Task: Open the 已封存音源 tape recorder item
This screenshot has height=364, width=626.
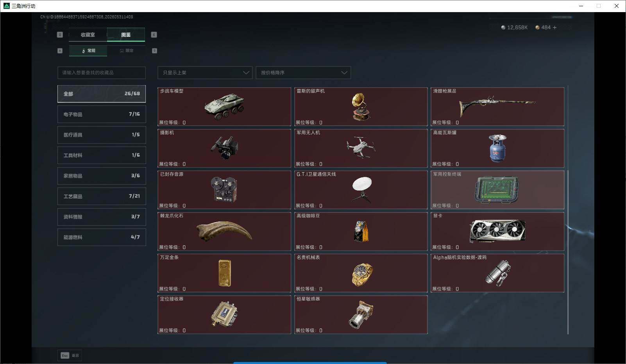Action: click(x=224, y=190)
